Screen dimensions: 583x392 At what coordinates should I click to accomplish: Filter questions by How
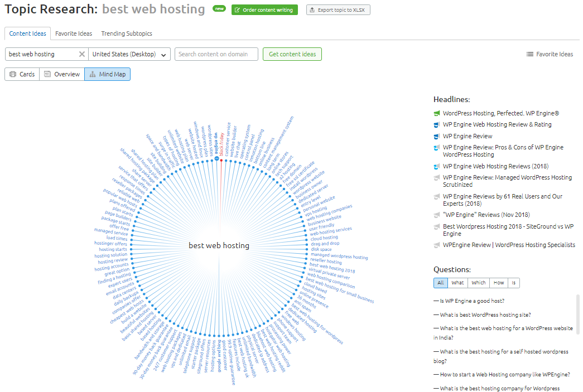[499, 283]
